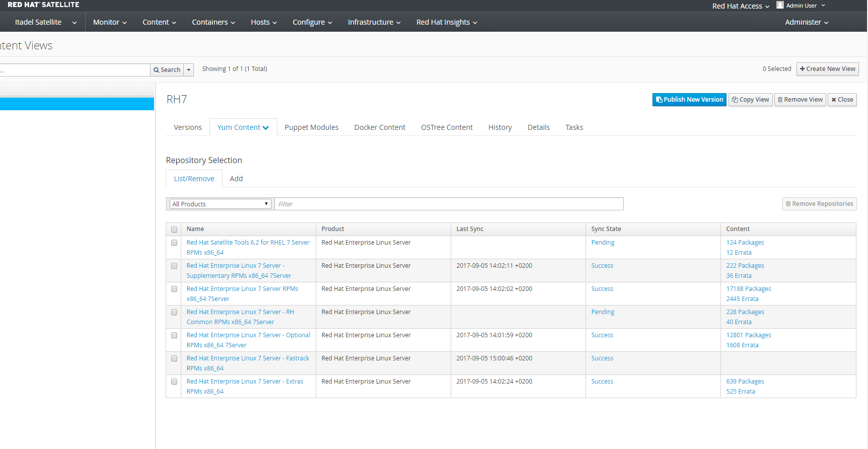The image size is (868, 449).
Task: Click the Search button
Action: (167, 69)
